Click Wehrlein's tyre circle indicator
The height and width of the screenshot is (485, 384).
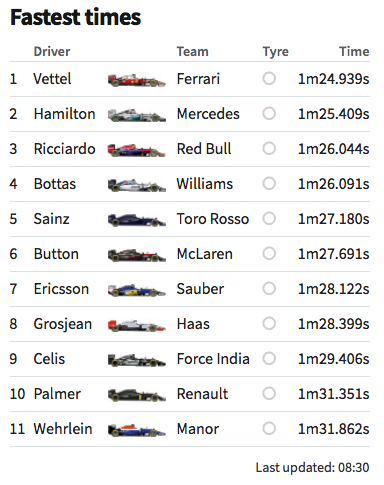[269, 429]
